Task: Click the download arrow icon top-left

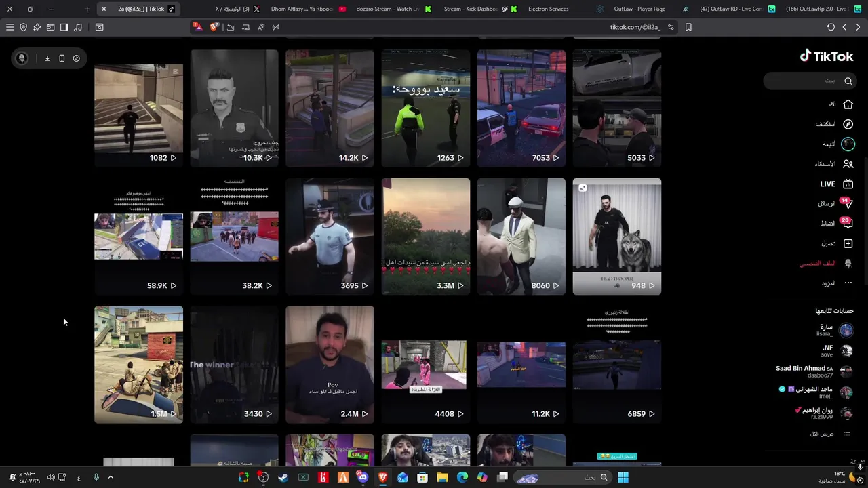Action: [47, 58]
